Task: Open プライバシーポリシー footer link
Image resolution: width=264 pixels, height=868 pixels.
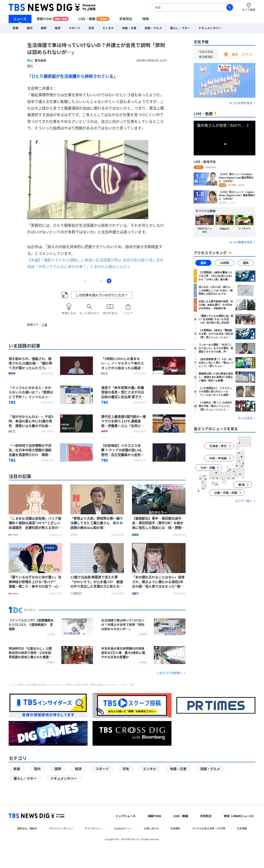Action: tap(61, 828)
